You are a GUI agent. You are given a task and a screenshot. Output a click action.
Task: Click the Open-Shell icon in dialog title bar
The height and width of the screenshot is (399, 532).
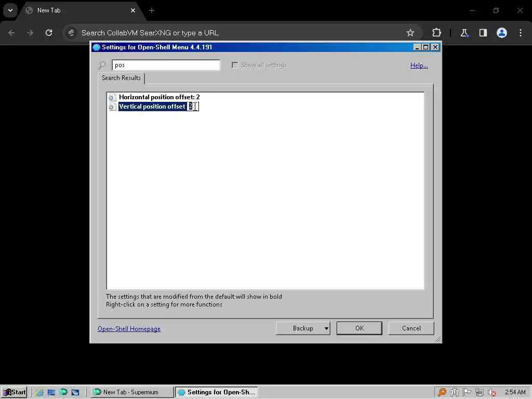[96, 47]
